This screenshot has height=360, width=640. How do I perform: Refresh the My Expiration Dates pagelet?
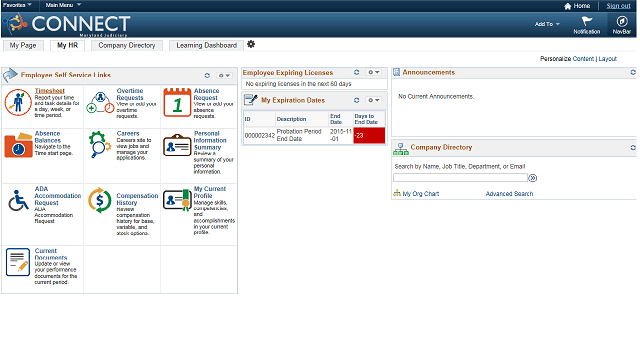click(356, 100)
